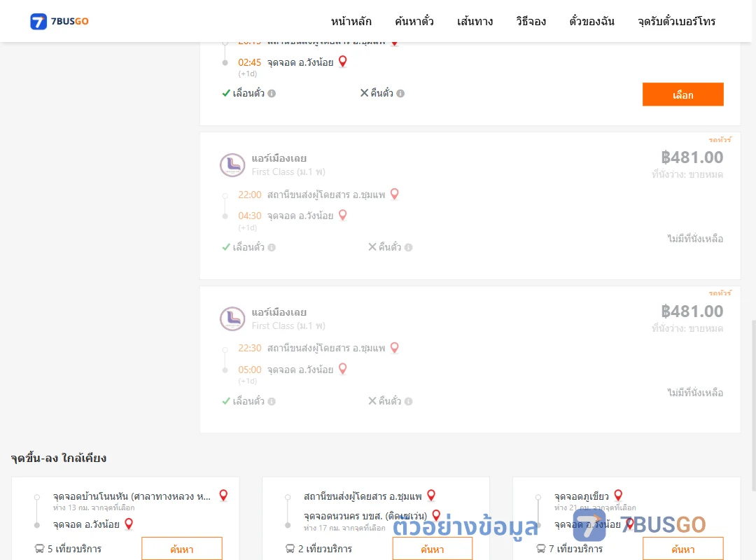Screen dimensions: 756x560
Task: Click departure time 22:00
Action: point(250,195)
